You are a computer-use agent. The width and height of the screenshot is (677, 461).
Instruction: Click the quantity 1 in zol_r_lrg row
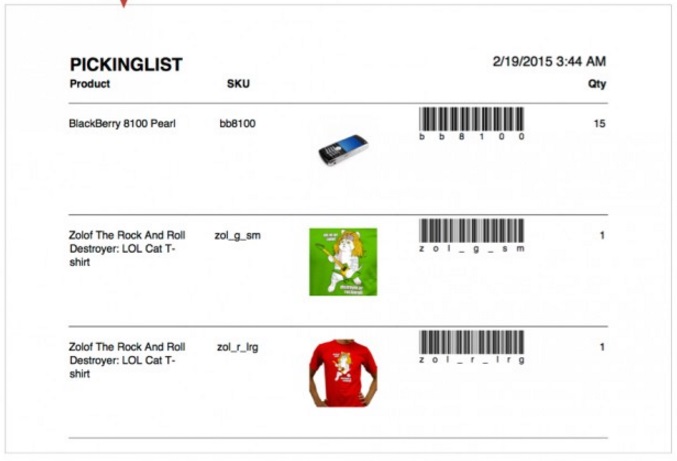602,347
